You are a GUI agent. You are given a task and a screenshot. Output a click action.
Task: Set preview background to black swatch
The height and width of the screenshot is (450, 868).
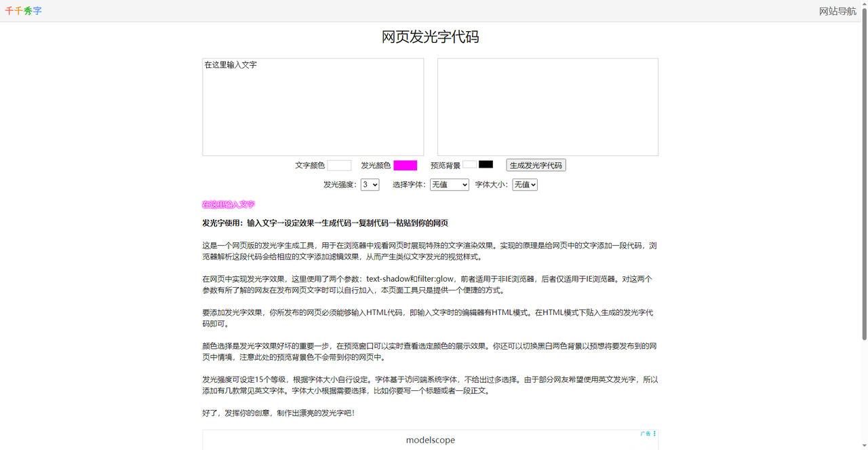pyautogui.click(x=486, y=164)
